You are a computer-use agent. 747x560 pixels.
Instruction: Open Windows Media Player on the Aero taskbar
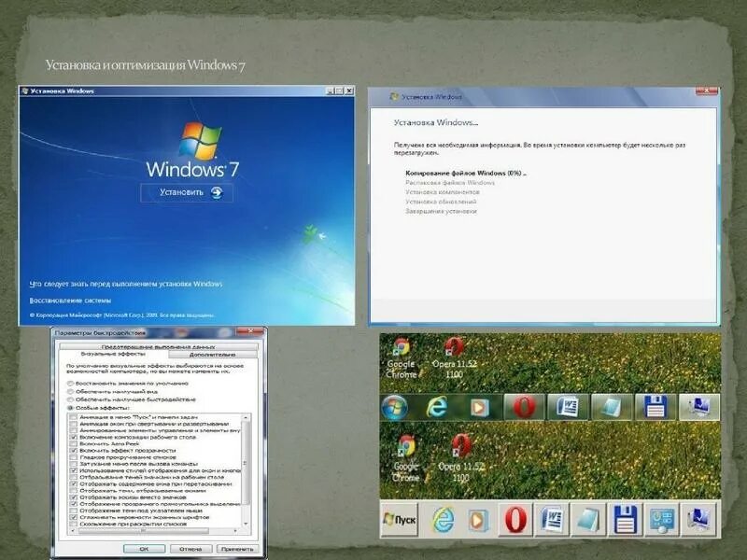[480, 408]
